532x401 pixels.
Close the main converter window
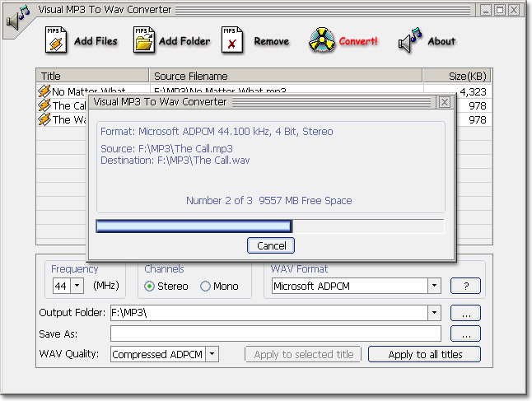click(514, 10)
